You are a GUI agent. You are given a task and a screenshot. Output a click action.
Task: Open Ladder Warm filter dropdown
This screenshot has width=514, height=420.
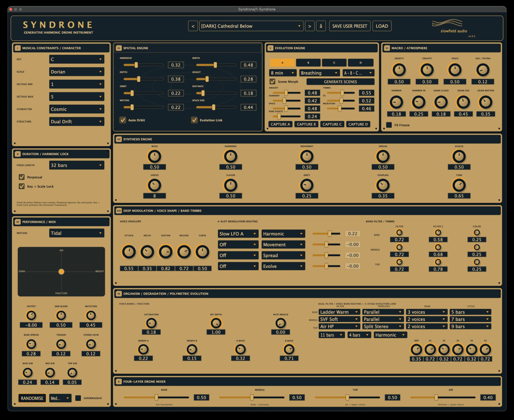tap(339, 312)
